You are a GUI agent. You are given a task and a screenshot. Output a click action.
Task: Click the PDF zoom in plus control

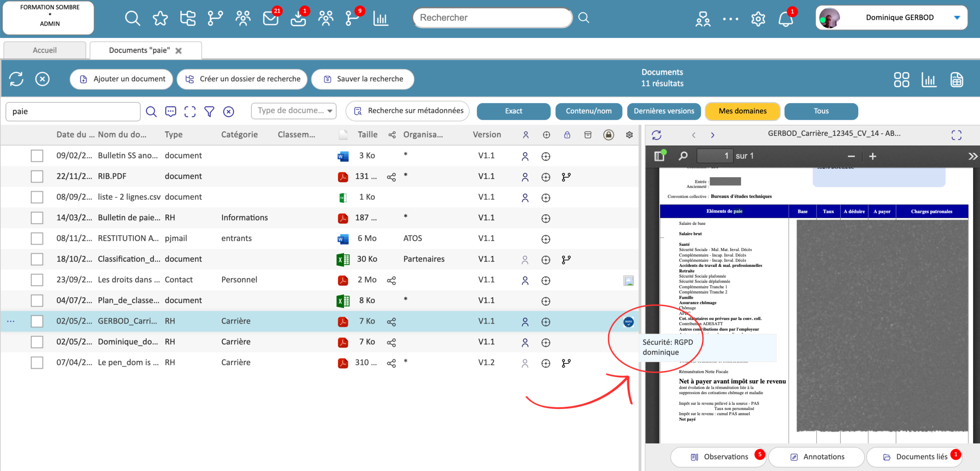point(873,156)
